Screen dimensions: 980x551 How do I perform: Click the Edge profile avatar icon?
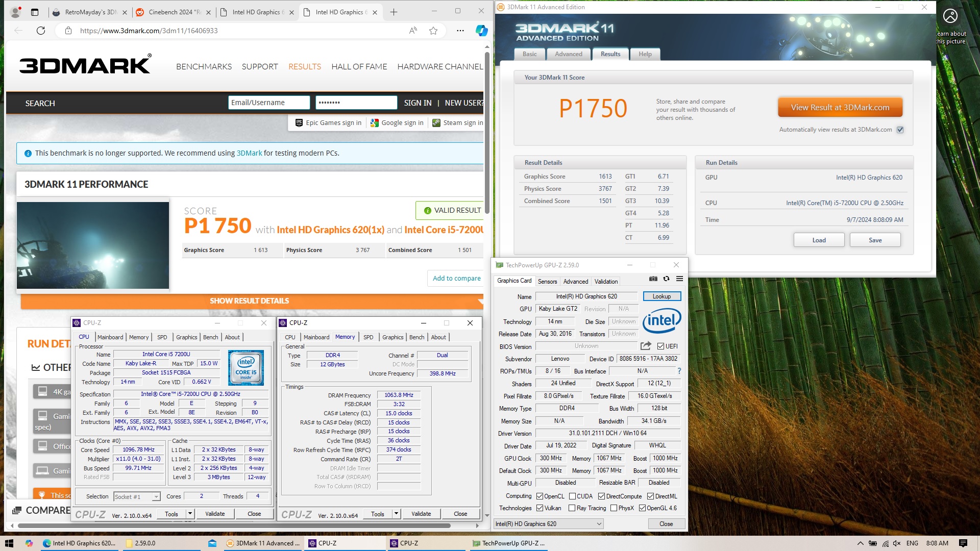[x=16, y=12]
